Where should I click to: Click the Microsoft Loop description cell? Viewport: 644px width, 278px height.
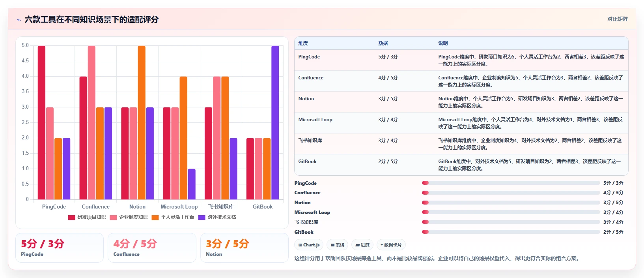pos(531,123)
